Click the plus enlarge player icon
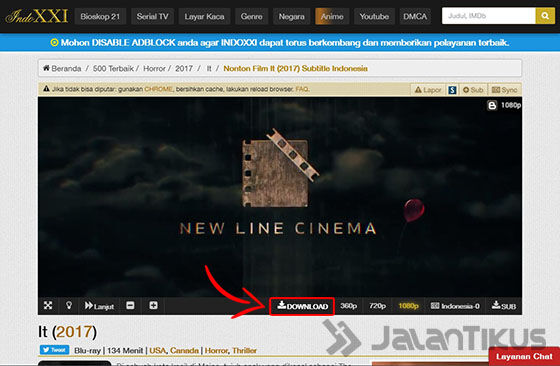This screenshot has width=560, height=366. (153, 306)
